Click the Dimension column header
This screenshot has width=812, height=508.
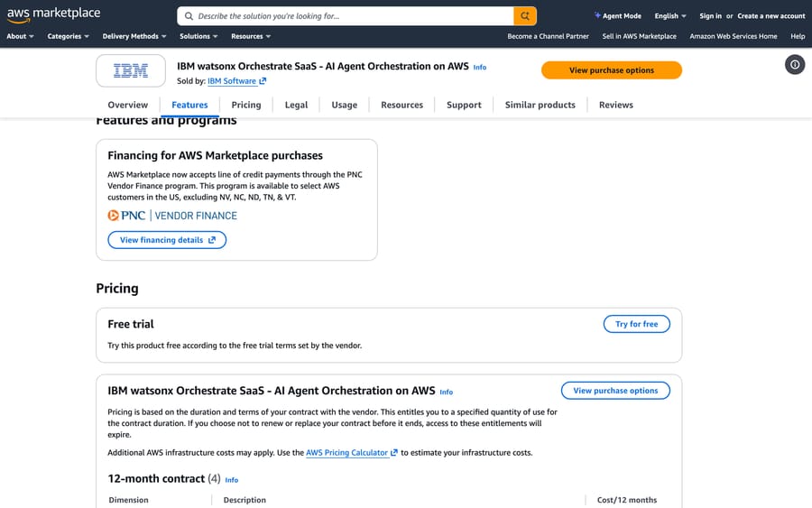[128, 500]
